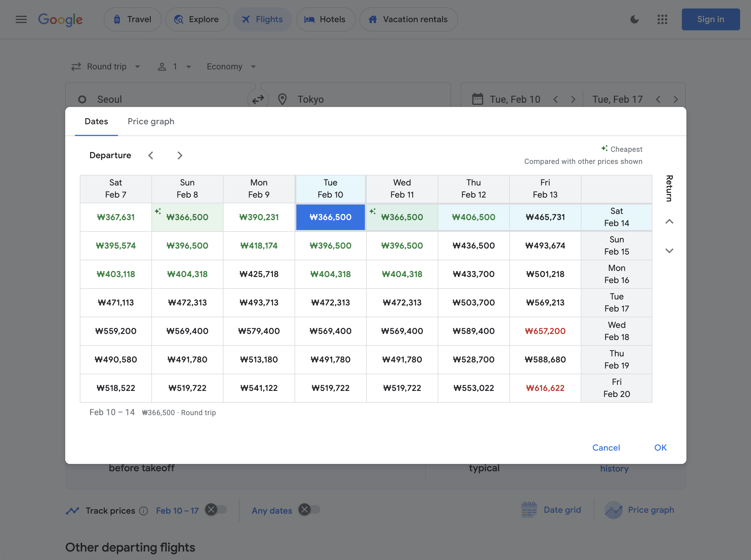Select the Dates tab

96,121
